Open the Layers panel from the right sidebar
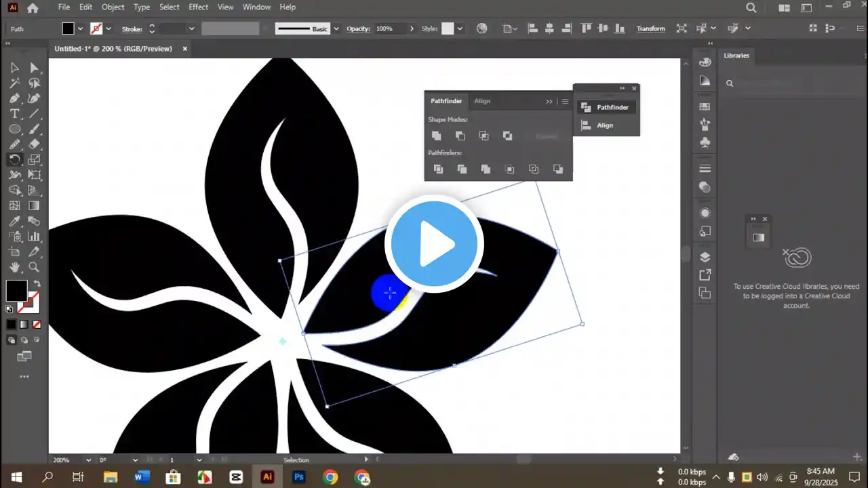This screenshot has height=488, width=868. pyautogui.click(x=705, y=257)
